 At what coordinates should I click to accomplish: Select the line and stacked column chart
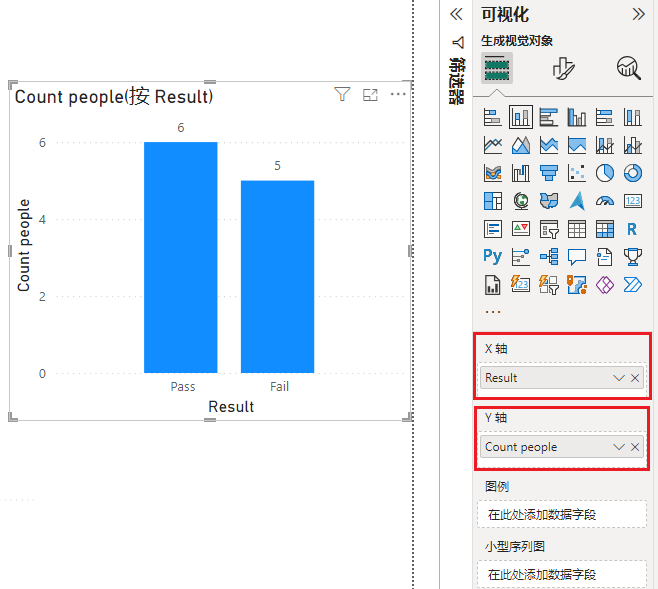pyautogui.click(x=605, y=145)
